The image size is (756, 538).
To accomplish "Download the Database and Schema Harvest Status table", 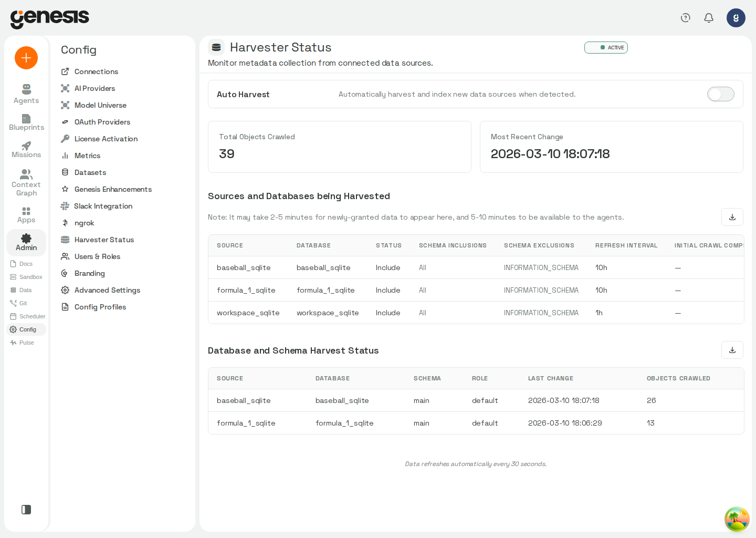I will [732, 350].
